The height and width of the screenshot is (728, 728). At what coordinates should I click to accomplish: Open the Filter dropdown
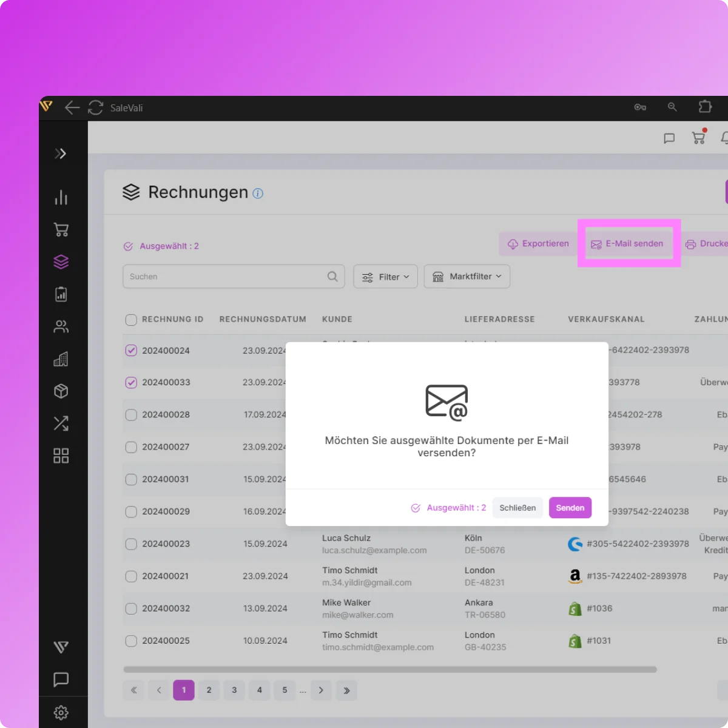(x=385, y=277)
